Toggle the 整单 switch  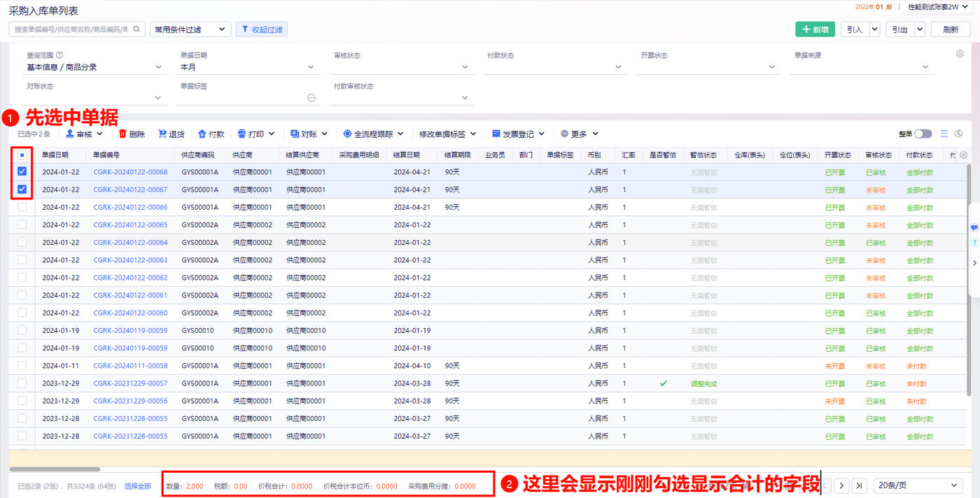pos(923,134)
